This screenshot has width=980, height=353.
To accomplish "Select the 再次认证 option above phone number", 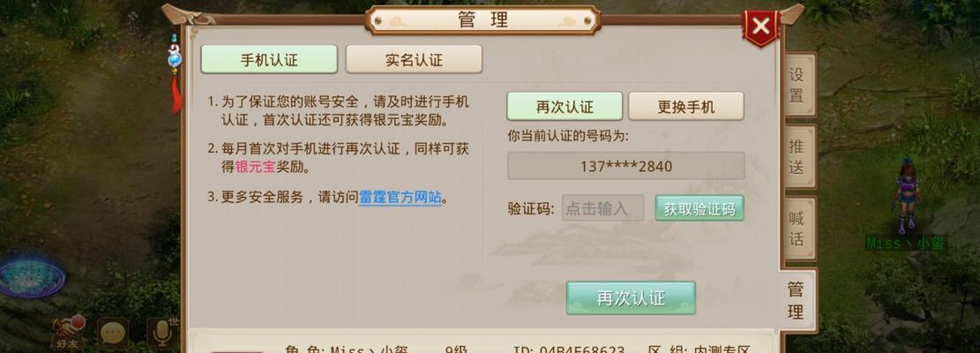I will [x=565, y=106].
